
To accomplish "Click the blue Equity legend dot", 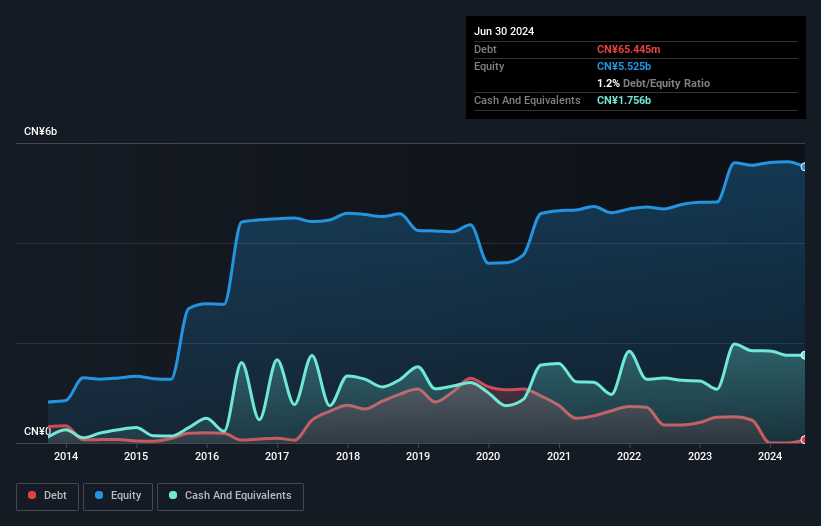I will pyautogui.click(x=99, y=495).
